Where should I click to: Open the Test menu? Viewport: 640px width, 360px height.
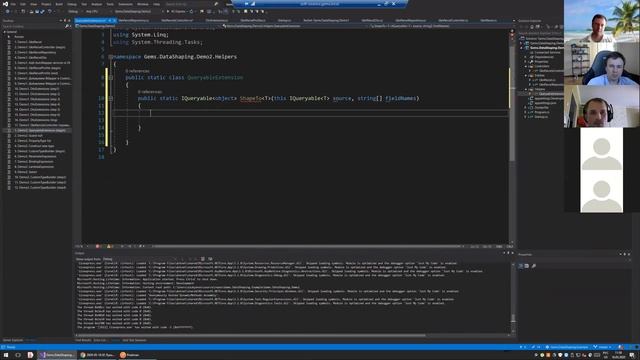(84, 4)
